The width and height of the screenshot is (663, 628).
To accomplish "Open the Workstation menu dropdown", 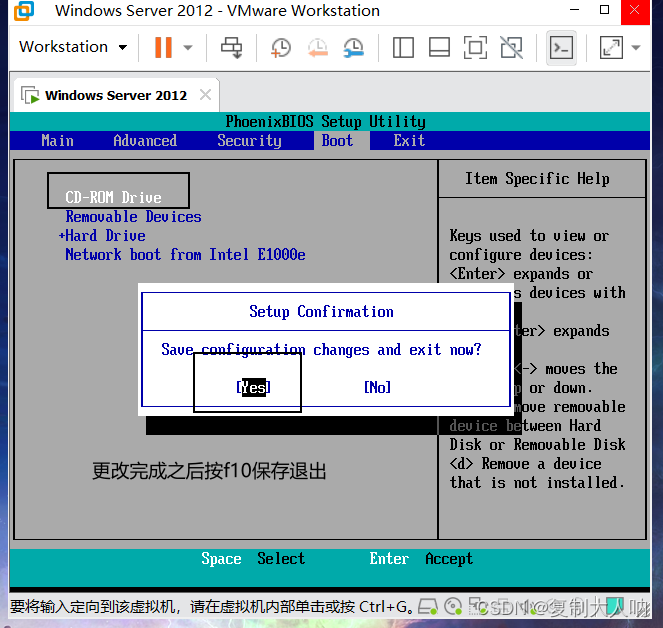I will (73, 47).
